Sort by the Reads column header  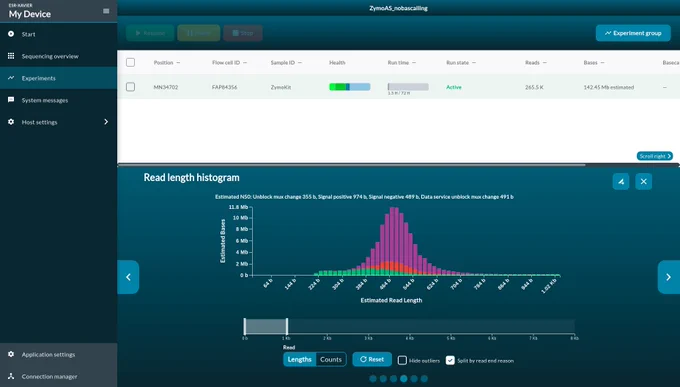(x=536, y=62)
